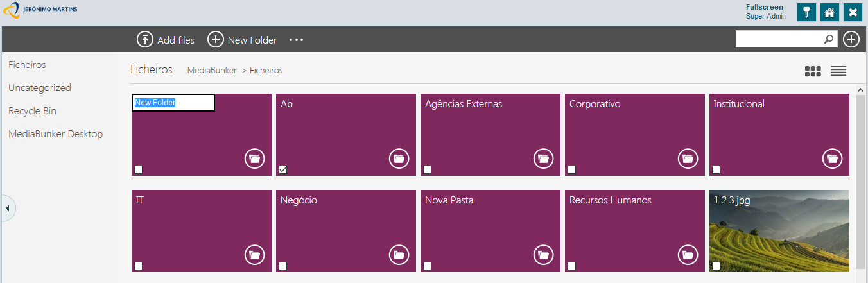This screenshot has width=868, height=283.
Task: Open the Corporativo folder icon
Action: 688,158
